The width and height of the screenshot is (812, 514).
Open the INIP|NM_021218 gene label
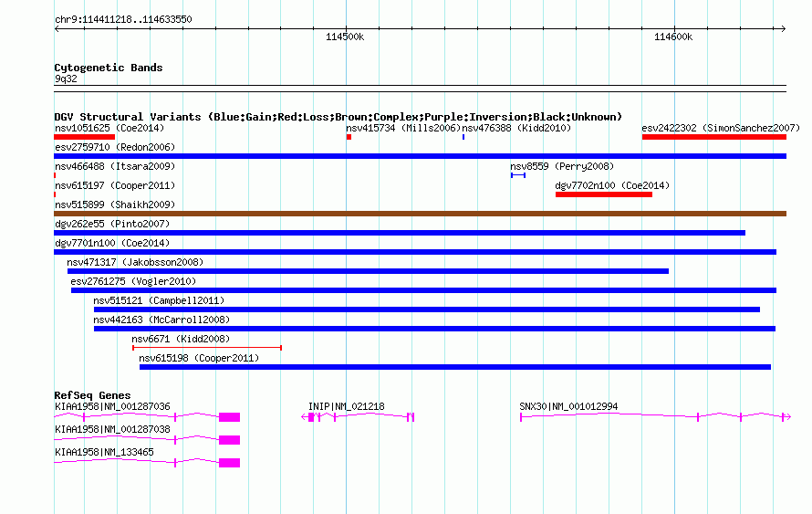(347, 407)
